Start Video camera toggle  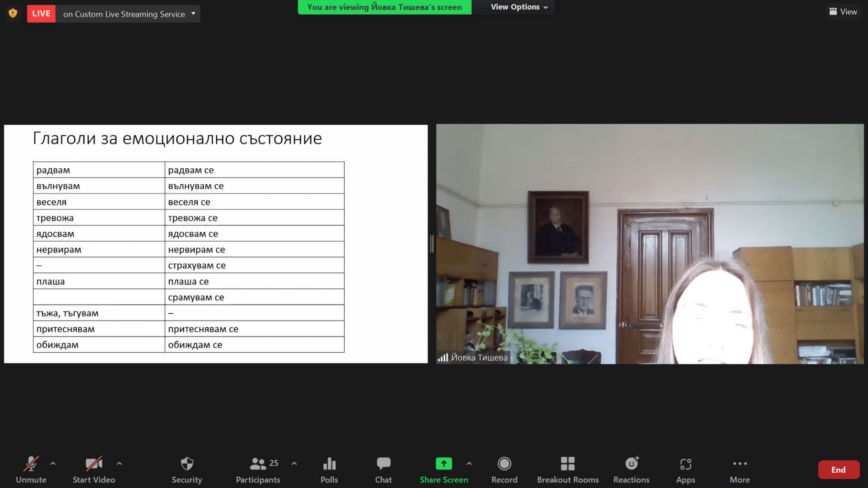point(94,464)
